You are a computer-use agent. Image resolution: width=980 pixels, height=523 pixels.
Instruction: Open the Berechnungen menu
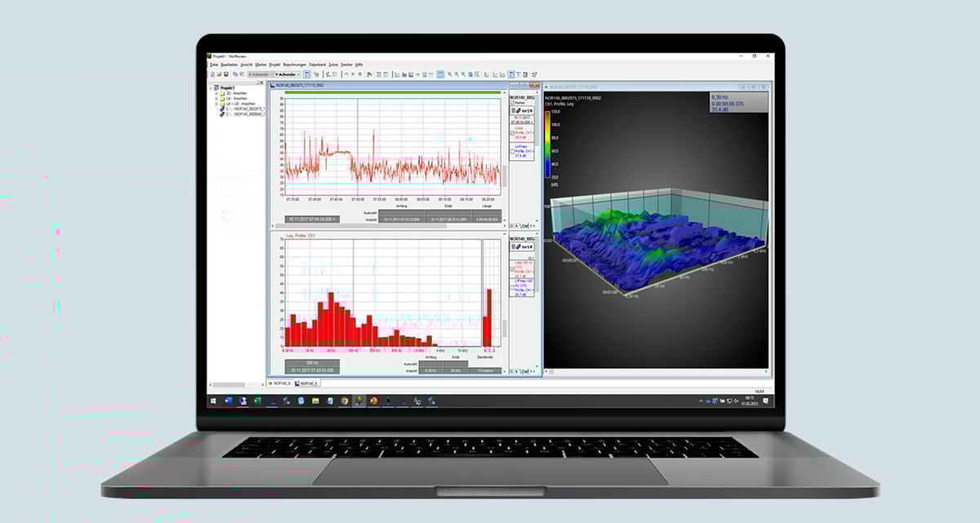(x=294, y=64)
